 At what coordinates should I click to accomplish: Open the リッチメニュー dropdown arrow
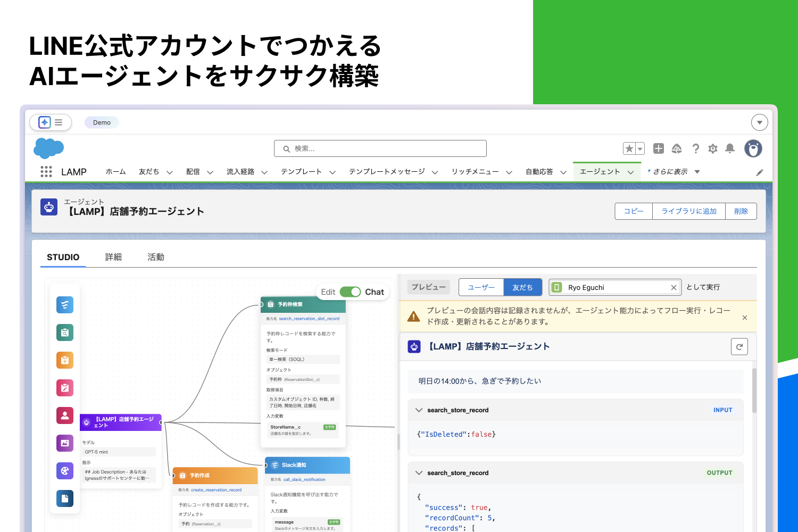(x=509, y=172)
